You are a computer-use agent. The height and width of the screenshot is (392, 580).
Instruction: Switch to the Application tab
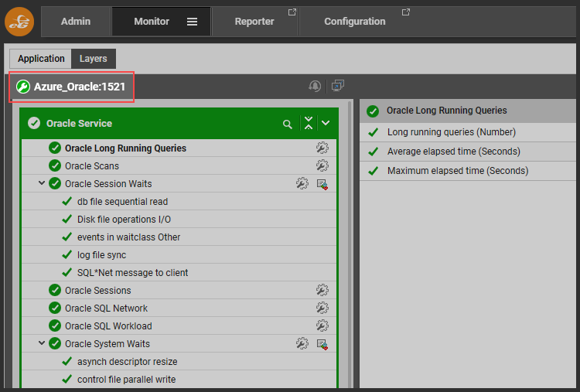click(x=41, y=59)
